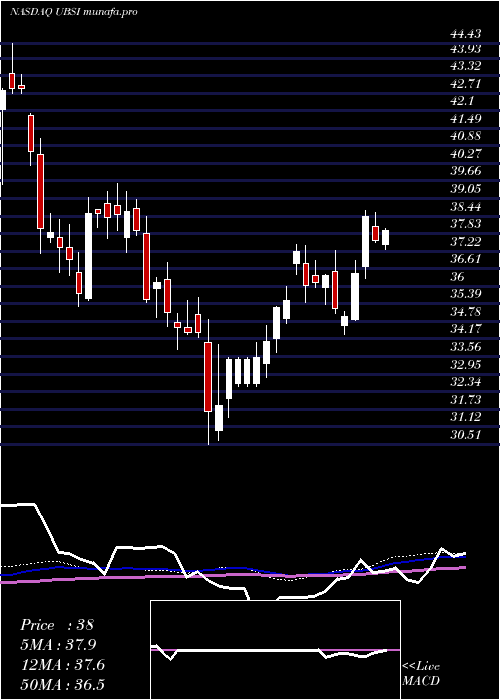This screenshot has height=700, width=500.
Task: Select the 30.51 price axis label
Action: pyautogui.click(x=466, y=434)
